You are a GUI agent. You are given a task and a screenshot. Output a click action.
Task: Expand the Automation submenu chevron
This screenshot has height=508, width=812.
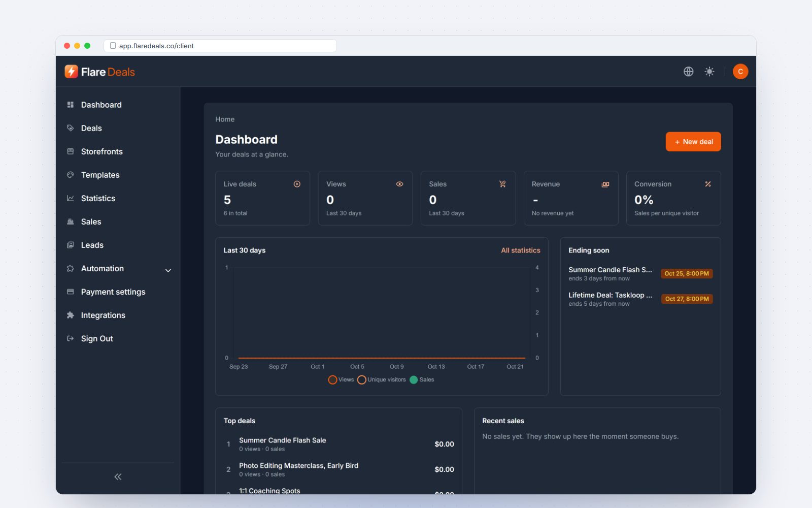pyautogui.click(x=168, y=270)
